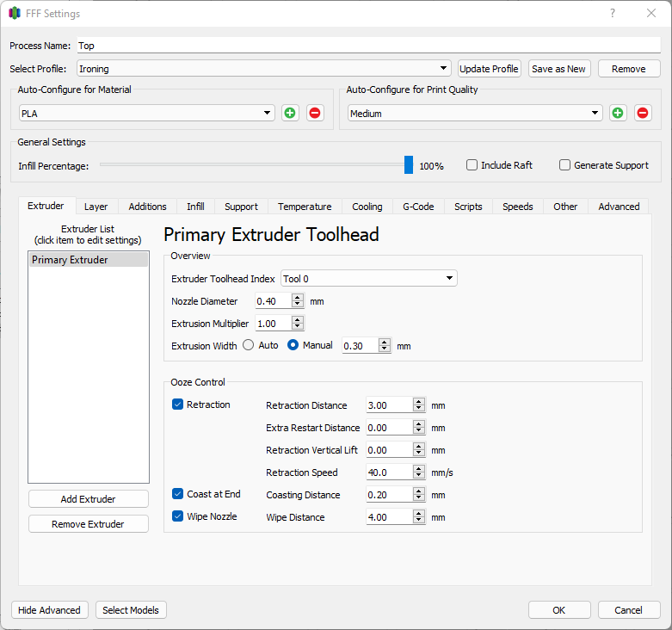Open the Speeds tab
672x630 pixels.
(518, 207)
